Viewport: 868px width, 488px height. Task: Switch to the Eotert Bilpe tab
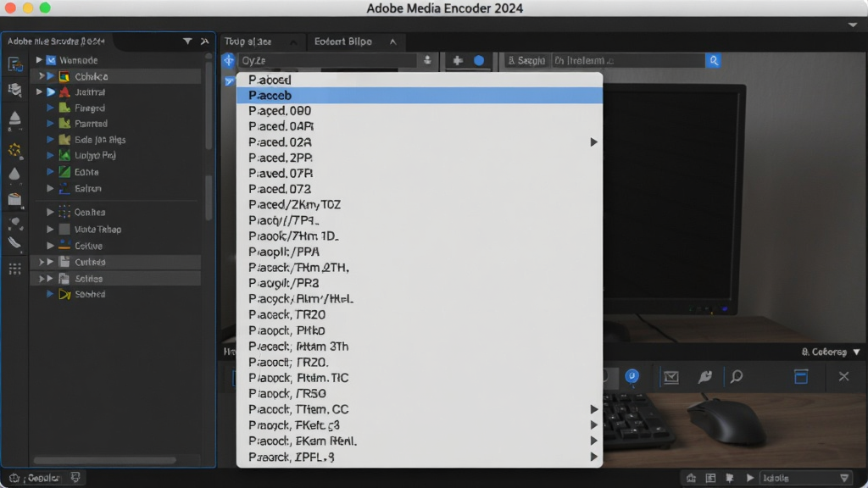[354, 42]
